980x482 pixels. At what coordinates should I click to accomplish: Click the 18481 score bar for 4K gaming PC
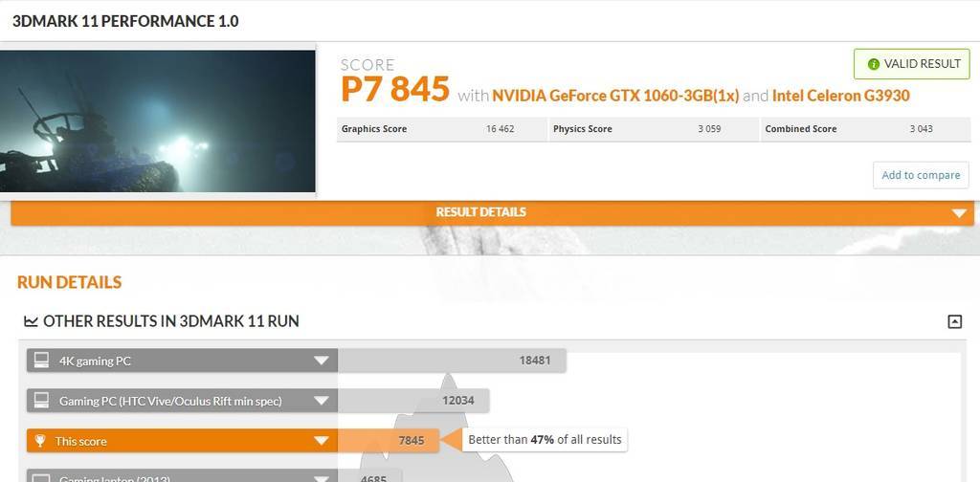(x=452, y=361)
